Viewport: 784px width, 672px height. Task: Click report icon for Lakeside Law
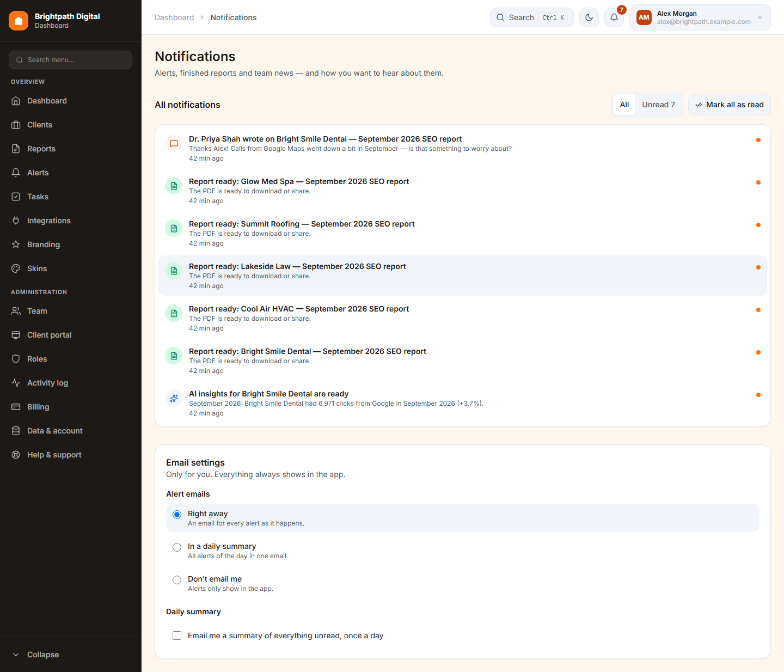pos(174,271)
